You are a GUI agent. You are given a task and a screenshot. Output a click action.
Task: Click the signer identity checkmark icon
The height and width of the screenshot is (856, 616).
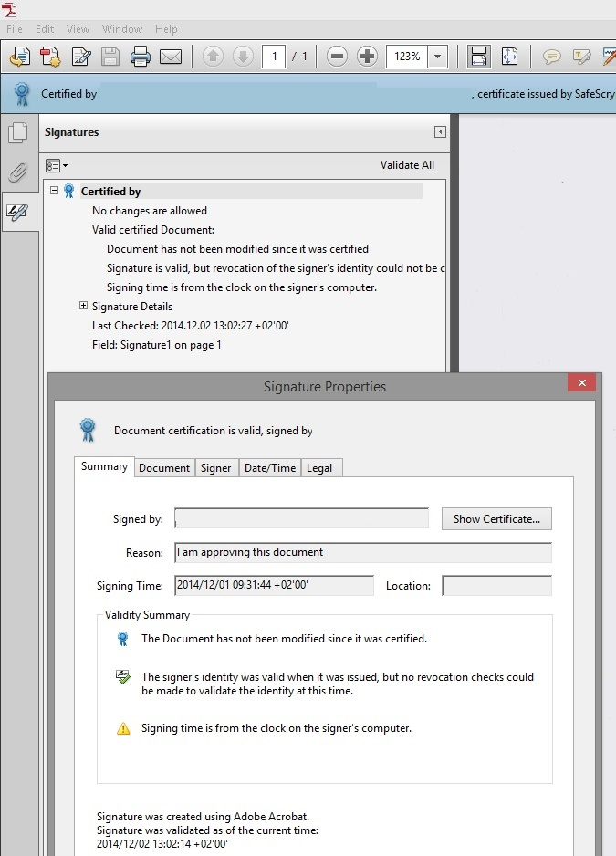coord(123,677)
